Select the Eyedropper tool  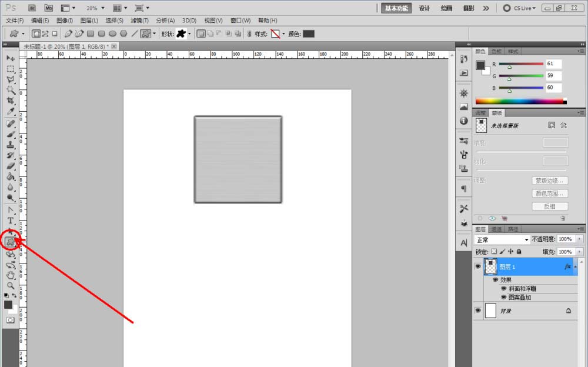click(11, 111)
